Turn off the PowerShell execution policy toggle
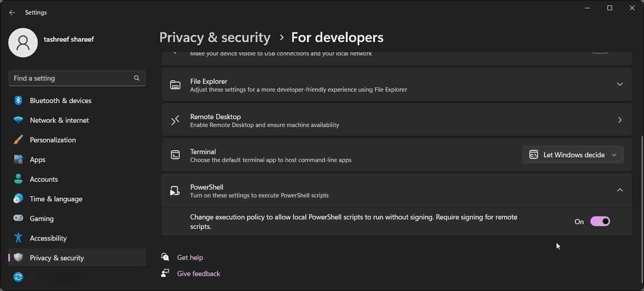Viewport: 644px width, 291px height. (600, 221)
